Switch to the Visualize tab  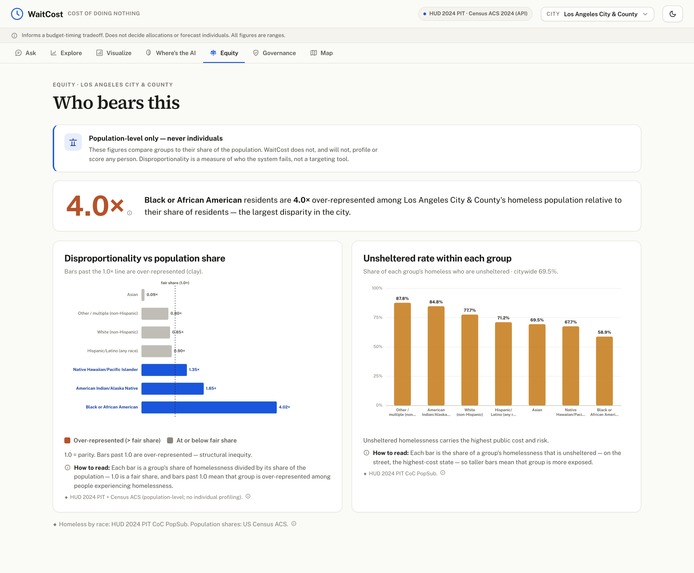coord(114,53)
